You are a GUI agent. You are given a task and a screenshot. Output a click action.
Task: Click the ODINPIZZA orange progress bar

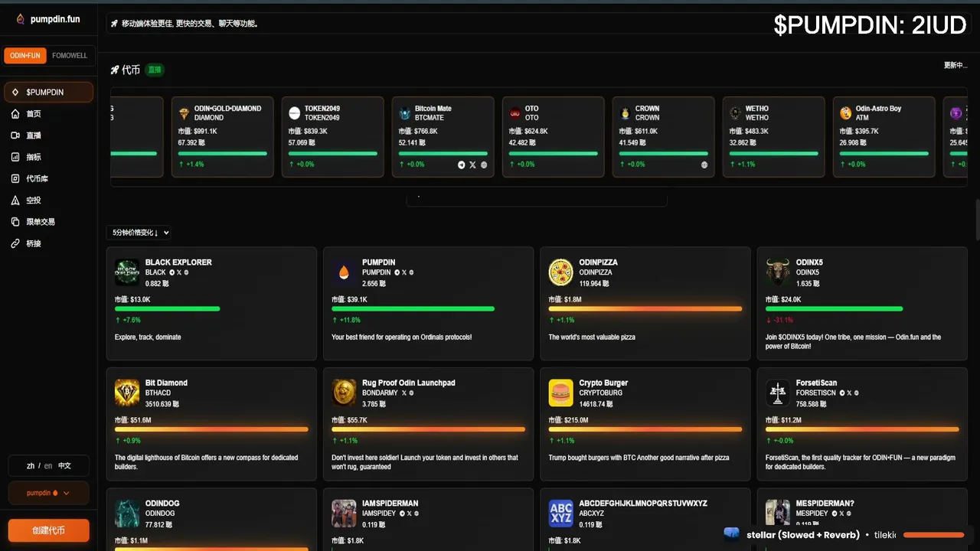[645, 309]
